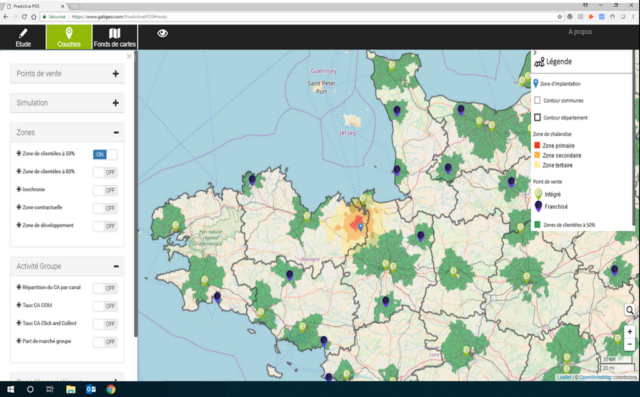
Task: Click the move handle beside Isochronie
Action: click(x=19, y=189)
